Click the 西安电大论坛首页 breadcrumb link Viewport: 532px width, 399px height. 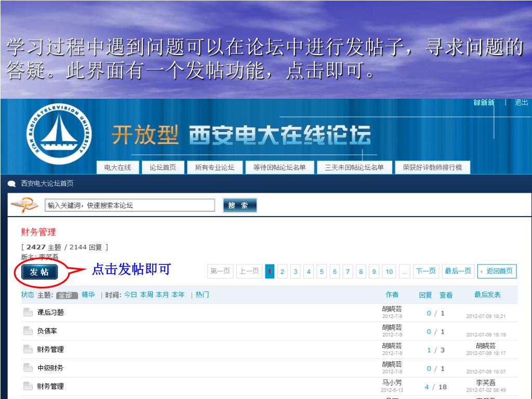click(x=47, y=183)
